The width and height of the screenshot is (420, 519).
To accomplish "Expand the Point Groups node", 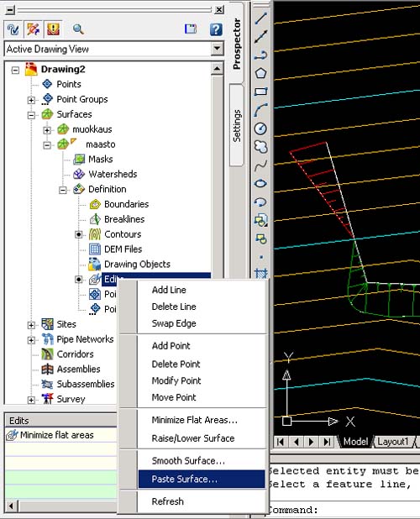I will pos(31,100).
